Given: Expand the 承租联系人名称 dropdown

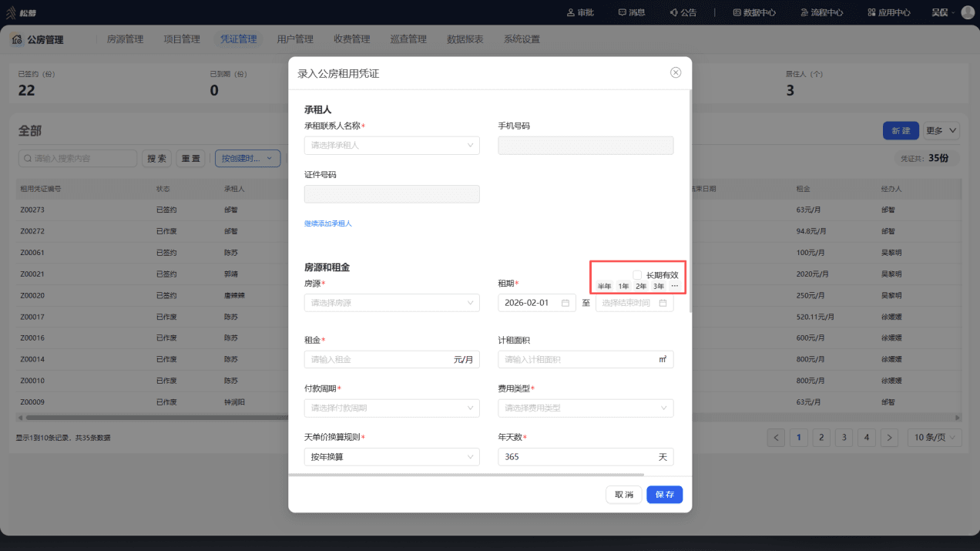Looking at the screenshot, I should 392,145.
